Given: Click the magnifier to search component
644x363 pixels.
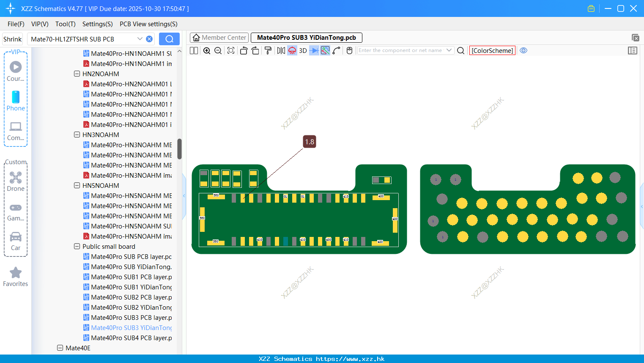Looking at the screenshot, I should click(x=461, y=50).
